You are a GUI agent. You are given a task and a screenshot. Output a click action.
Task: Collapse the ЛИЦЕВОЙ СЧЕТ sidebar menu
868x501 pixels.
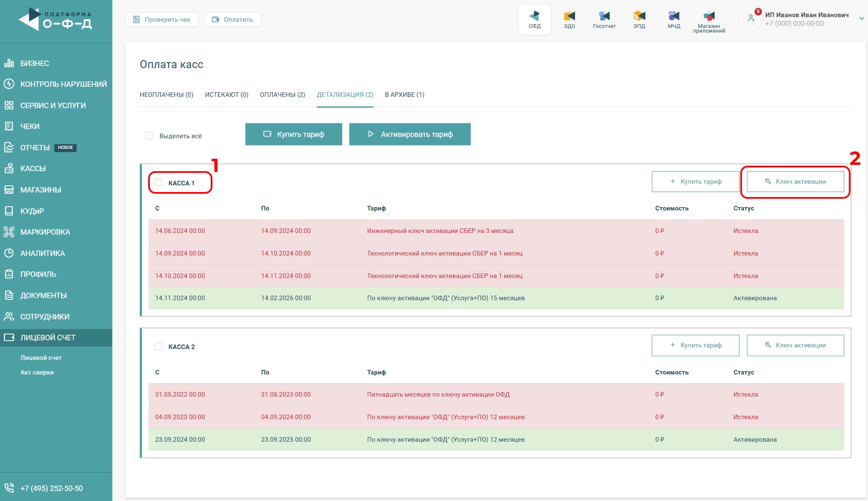click(x=56, y=338)
